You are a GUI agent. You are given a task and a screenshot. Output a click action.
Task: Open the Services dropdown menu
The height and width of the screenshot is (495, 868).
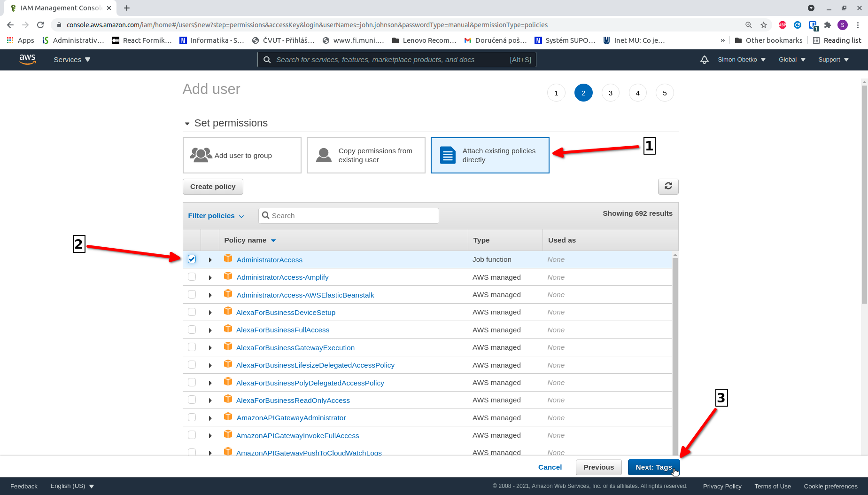(72, 60)
